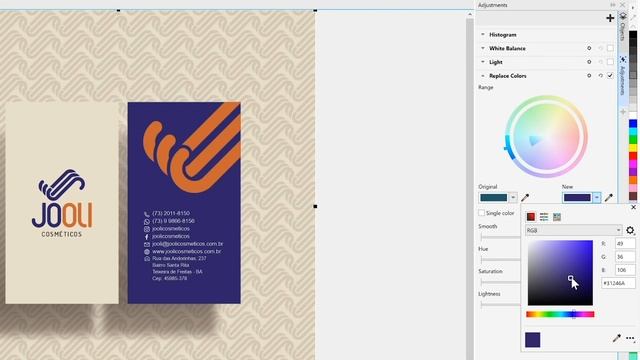Image resolution: width=640 pixels, height=360 pixels.
Task: Adjust the Hue slider
Action: pos(500,259)
